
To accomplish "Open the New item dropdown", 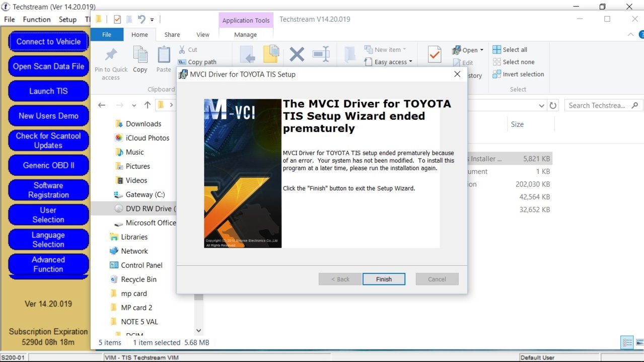I will tap(385, 49).
